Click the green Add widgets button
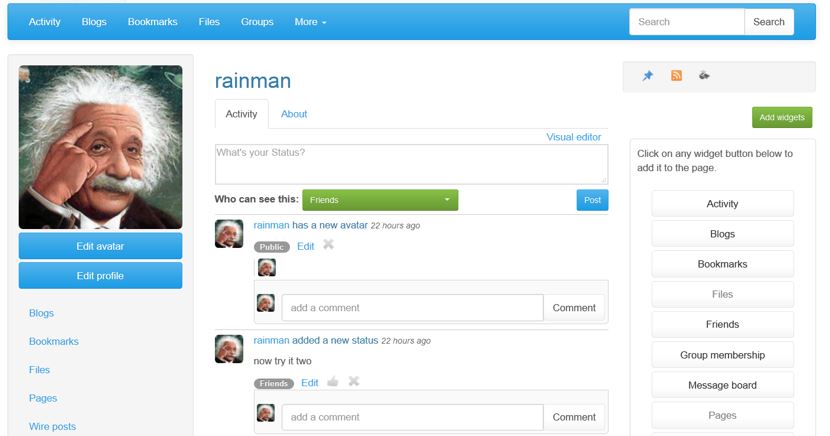Viewport: 830px width, 436px height. (781, 117)
